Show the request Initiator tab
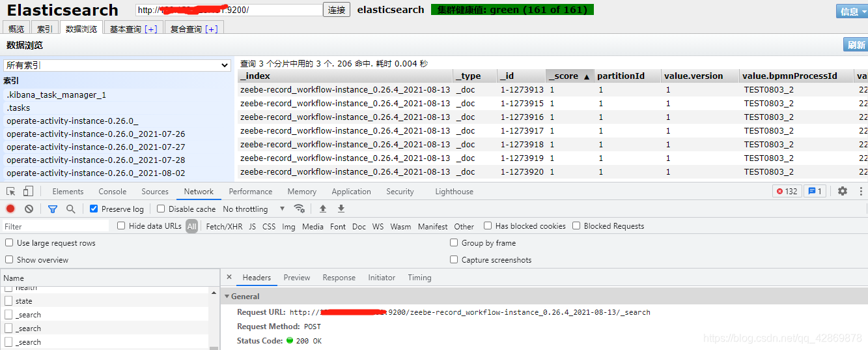 382,277
